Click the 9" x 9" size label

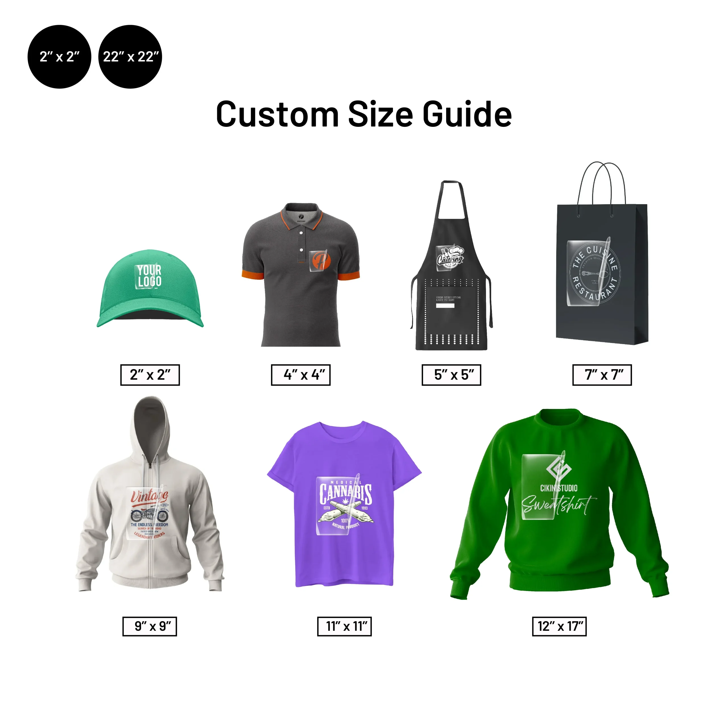[x=150, y=626]
